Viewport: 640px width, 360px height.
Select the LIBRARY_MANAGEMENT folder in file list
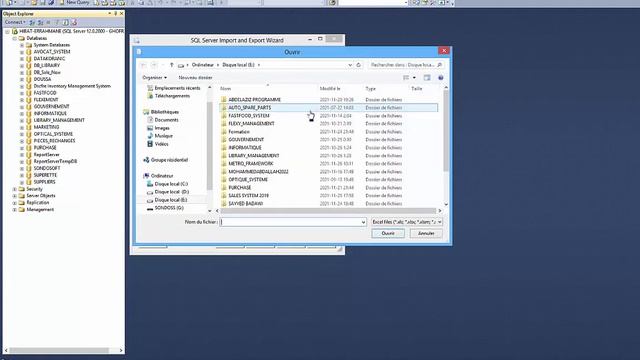(253, 156)
